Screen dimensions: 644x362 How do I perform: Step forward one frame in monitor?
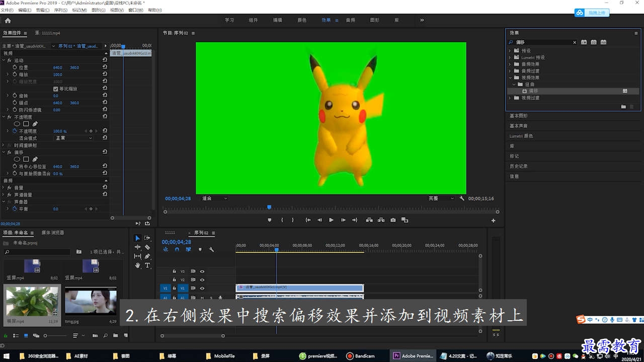(x=343, y=220)
